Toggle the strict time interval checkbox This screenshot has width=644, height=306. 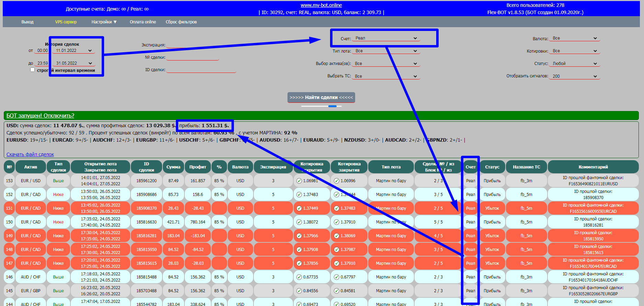32,70
